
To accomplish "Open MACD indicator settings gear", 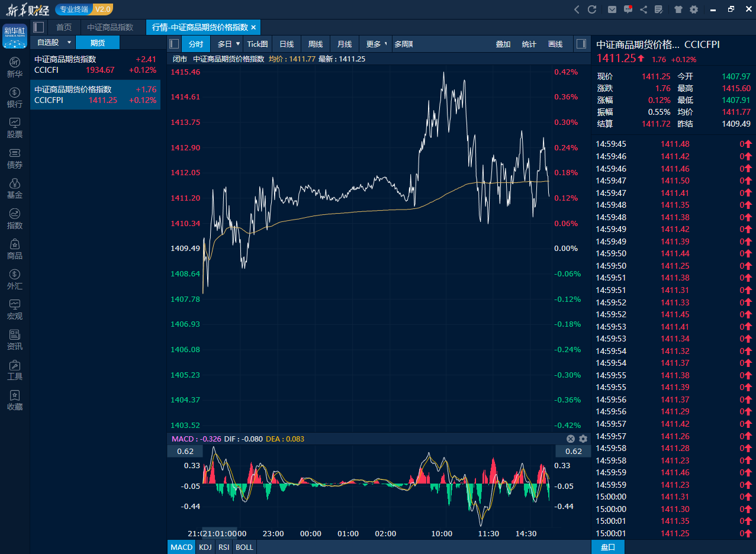I will pyautogui.click(x=583, y=439).
